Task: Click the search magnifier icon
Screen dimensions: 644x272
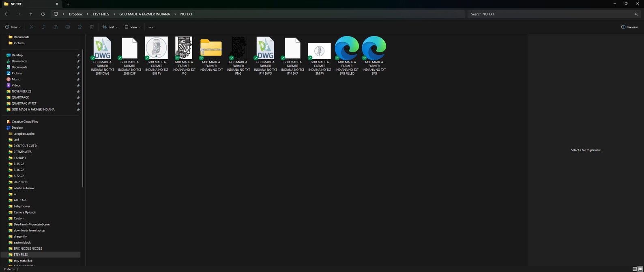Action: [636, 14]
